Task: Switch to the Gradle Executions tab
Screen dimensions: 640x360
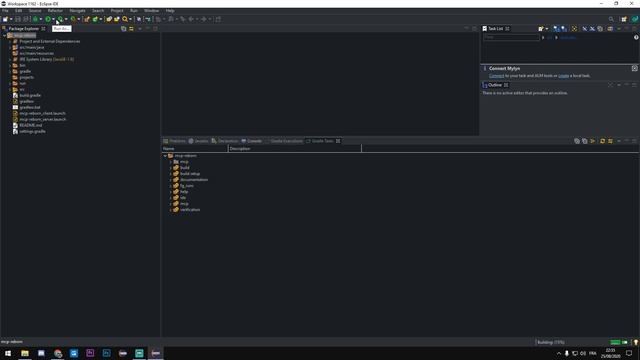Action: pyautogui.click(x=284, y=141)
